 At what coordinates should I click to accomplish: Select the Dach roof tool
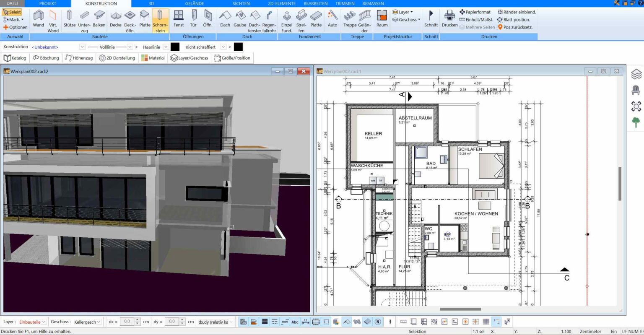tap(225, 20)
